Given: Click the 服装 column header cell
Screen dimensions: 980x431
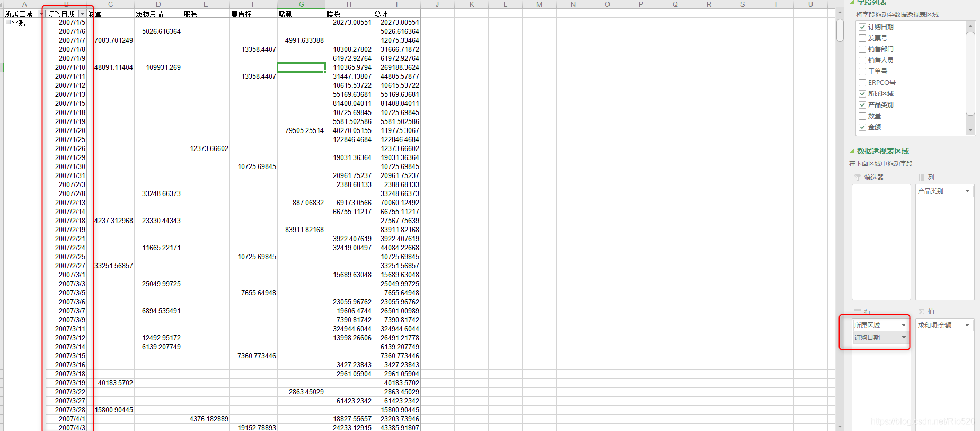Looking at the screenshot, I should [206, 14].
